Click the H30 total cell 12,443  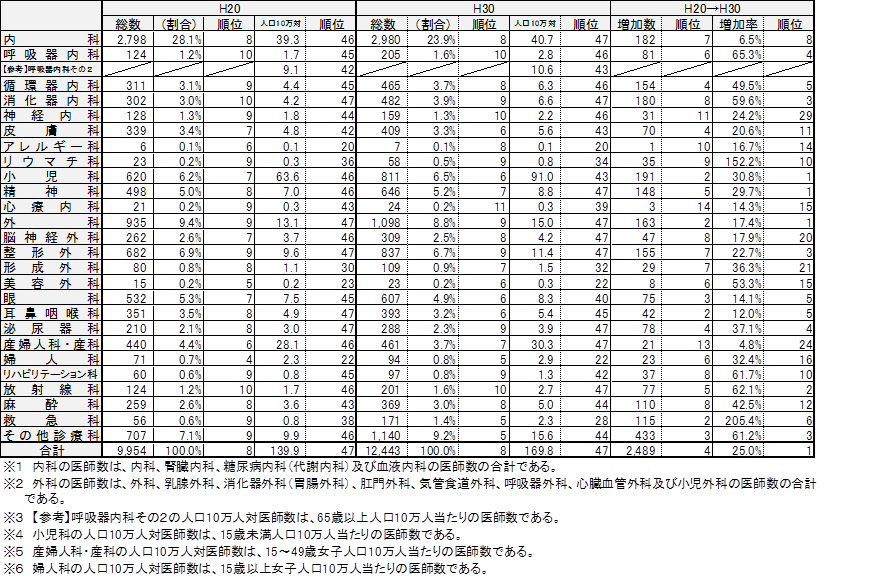(383, 452)
